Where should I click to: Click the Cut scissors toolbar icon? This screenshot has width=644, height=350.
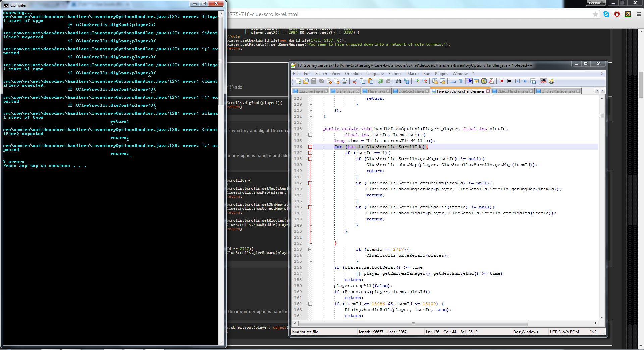355,81
